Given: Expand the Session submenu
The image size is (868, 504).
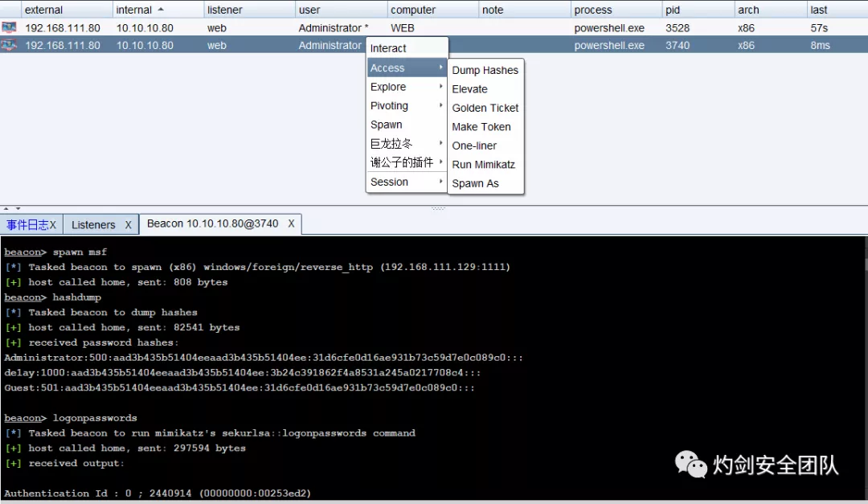Looking at the screenshot, I should pyautogui.click(x=407, y=182).
